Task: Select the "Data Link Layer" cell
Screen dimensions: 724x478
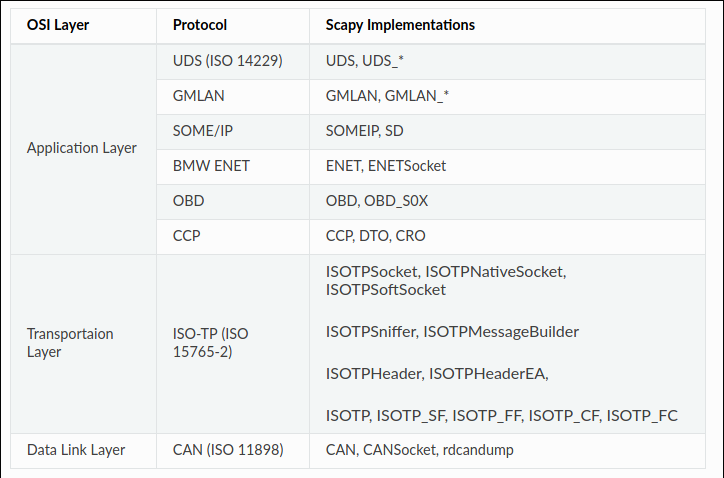Action: (76, 450)
